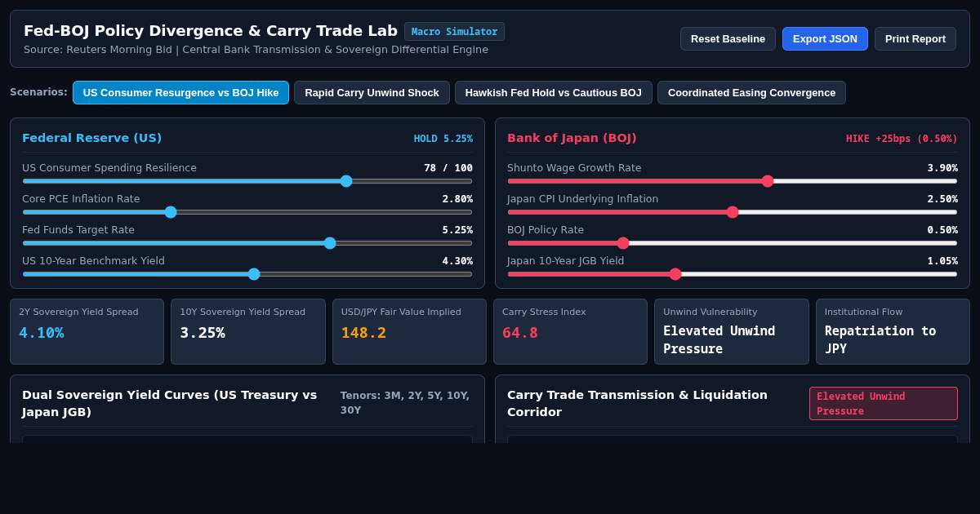Screen dimensions: 980x514
Task: Click the Carry Stress Index card
Action: point(570,331)
